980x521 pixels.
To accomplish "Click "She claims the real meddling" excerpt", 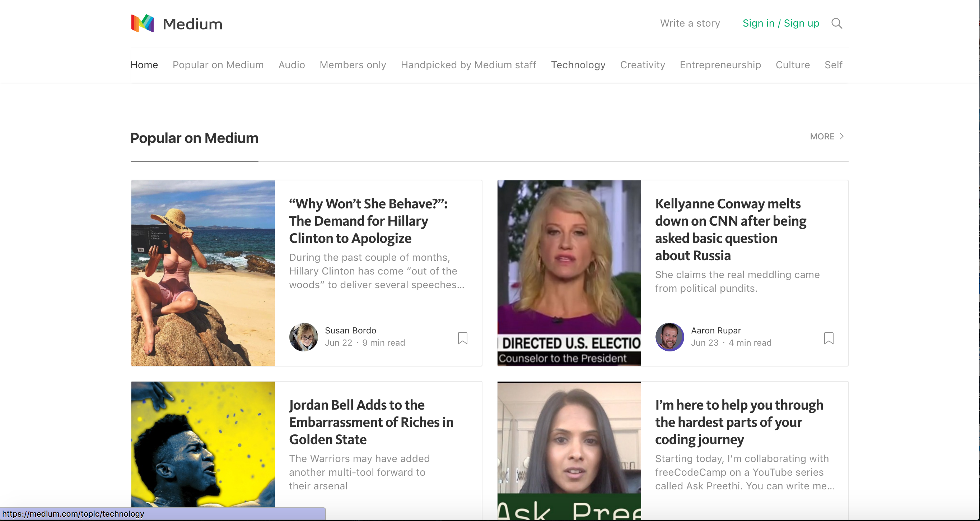I will click(x=737, y=281).
